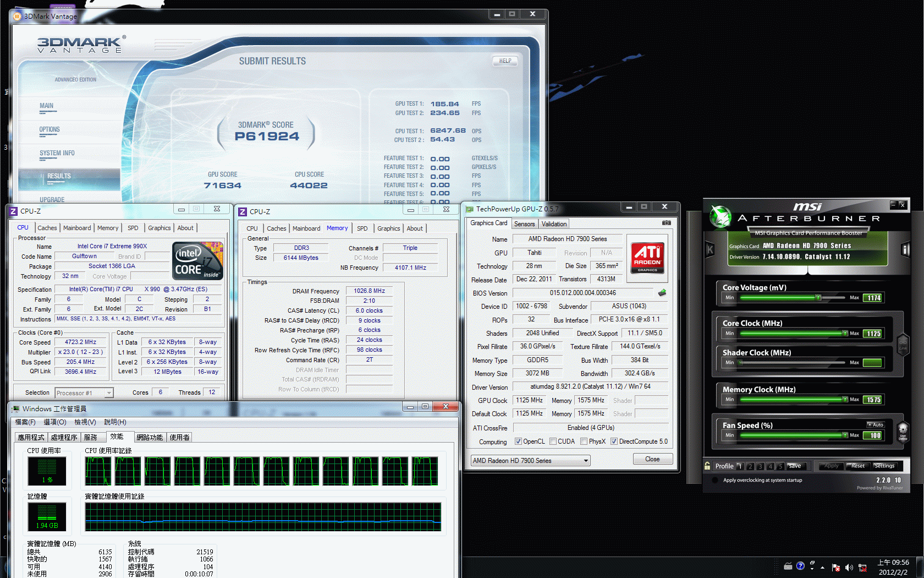
Task: Click the User Define fan gear icon
Action: click(x=903, y=431)
